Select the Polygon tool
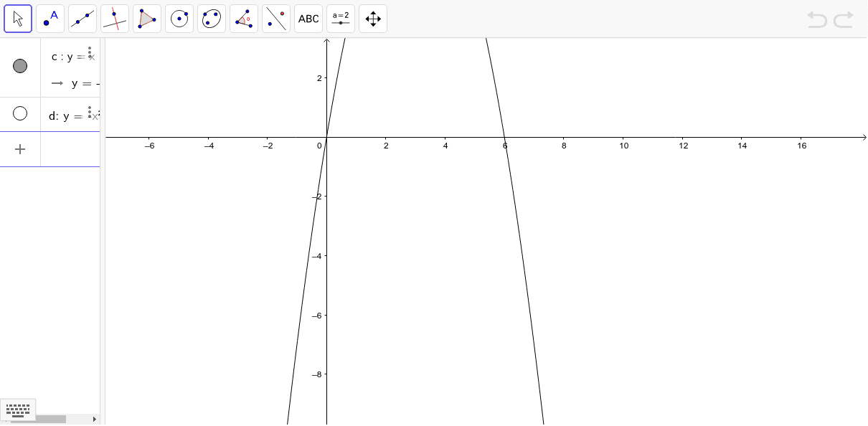Viewport: 868px width, 426px height. pos(147,19)
